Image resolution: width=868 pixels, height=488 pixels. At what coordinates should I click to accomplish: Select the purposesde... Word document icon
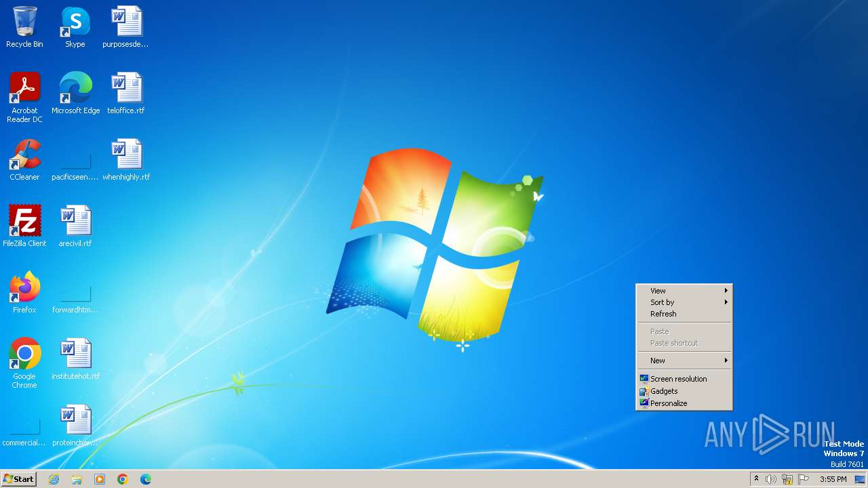(126, 27)
